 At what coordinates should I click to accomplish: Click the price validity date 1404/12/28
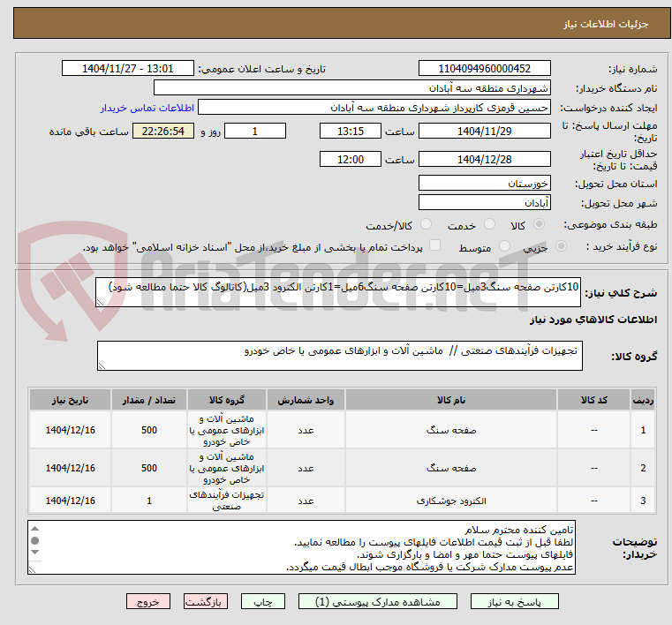[484, 160]
